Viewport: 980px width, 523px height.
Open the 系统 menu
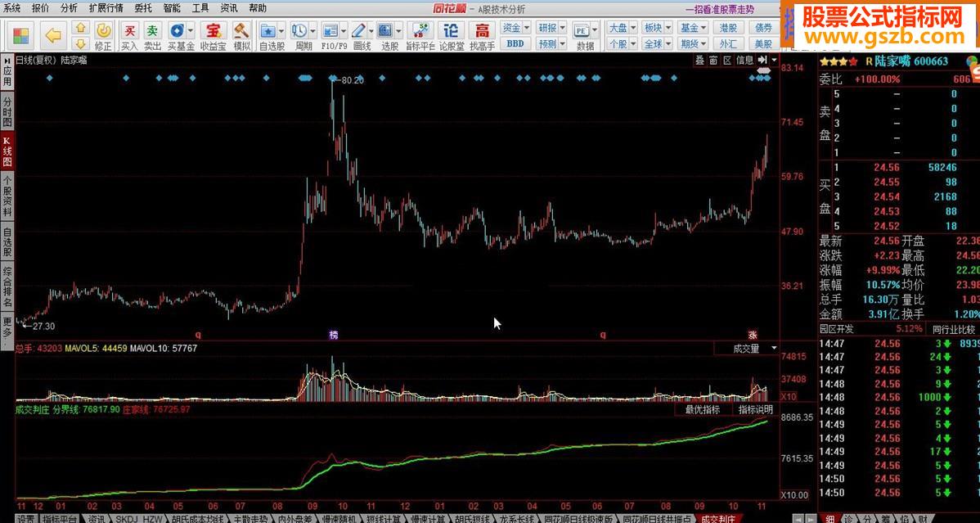12,8
